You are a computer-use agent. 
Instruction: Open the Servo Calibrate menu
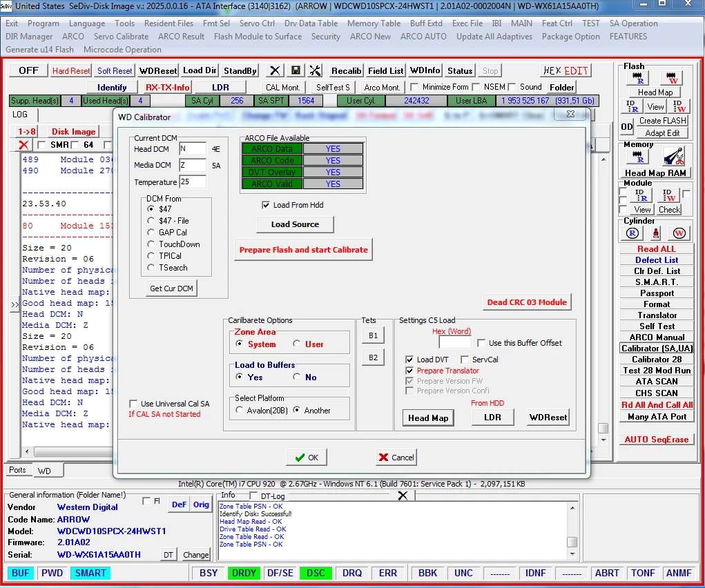click(121, 37)
